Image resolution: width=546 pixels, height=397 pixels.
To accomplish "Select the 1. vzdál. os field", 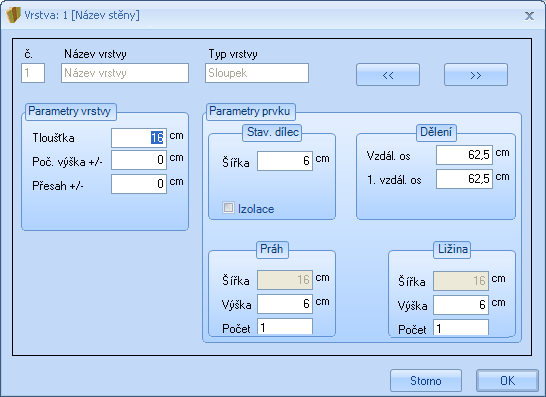I will [464, 179].
